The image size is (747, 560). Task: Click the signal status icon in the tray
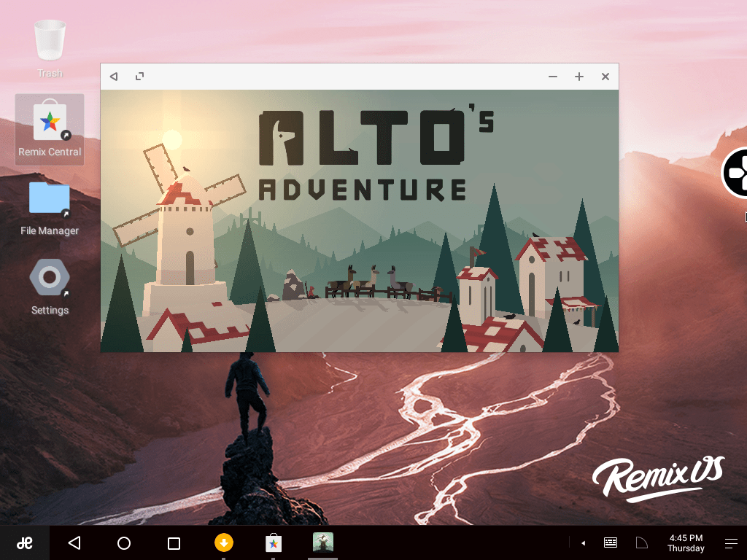pos(642,542)
